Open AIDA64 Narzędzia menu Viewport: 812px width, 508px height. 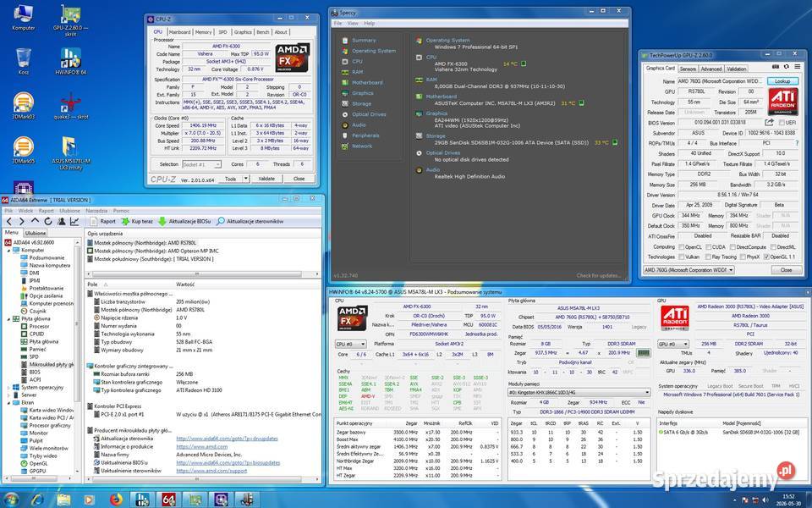pos(96,211)
